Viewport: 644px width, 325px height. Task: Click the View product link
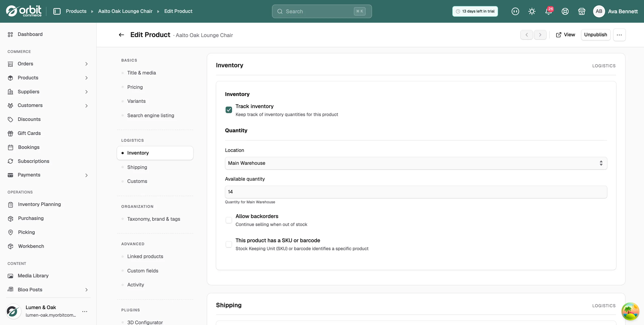pyautogui.click(x=565, y=35)
